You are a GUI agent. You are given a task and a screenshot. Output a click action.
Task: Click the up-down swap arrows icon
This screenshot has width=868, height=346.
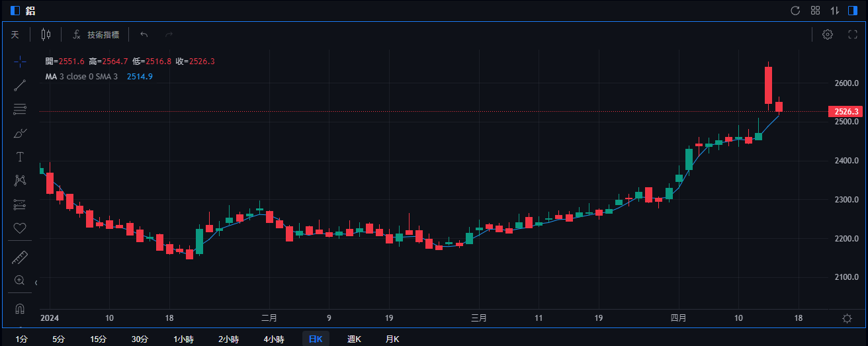coord(835,11)
